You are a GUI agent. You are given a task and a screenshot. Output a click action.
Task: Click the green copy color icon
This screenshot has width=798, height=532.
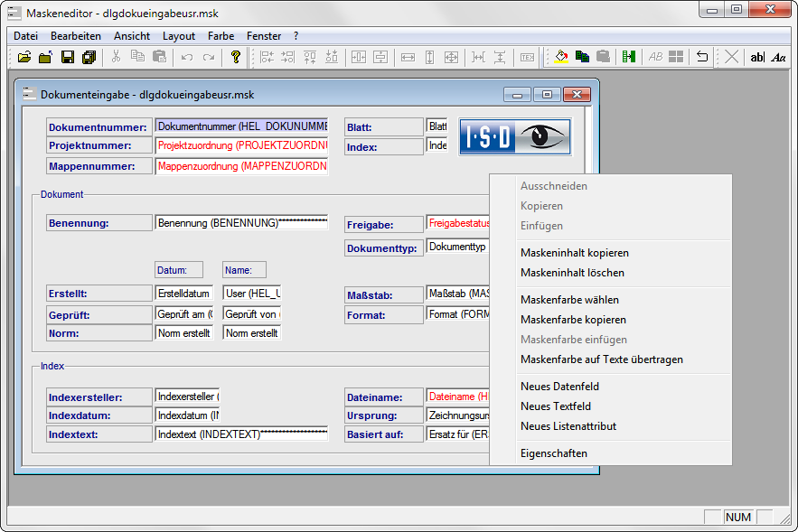582,57
